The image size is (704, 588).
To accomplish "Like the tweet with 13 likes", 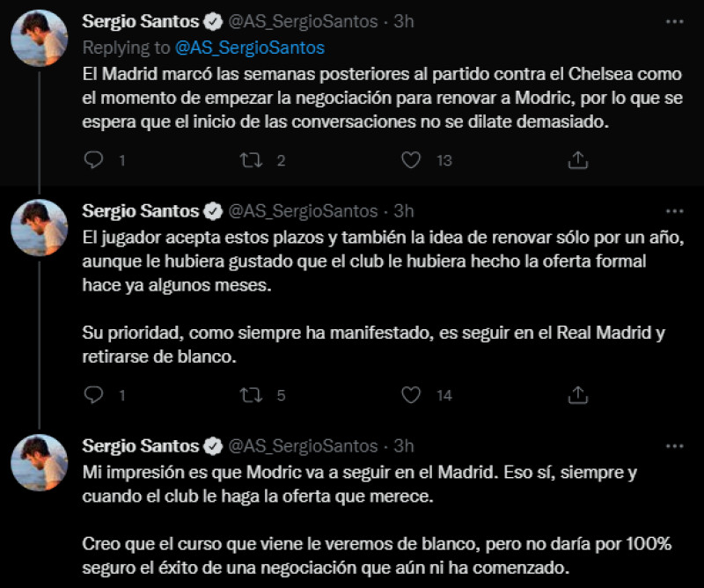I will 410,159.
